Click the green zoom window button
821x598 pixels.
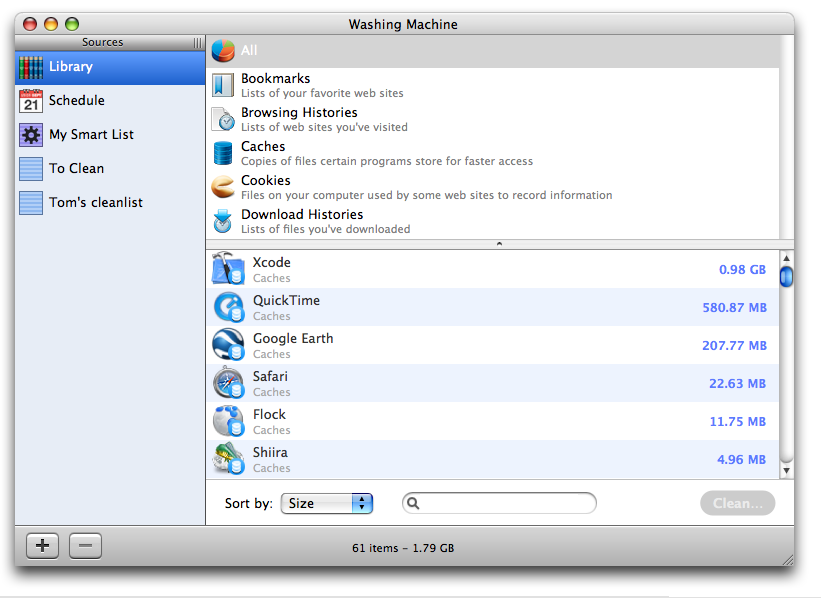pos(72,24)
